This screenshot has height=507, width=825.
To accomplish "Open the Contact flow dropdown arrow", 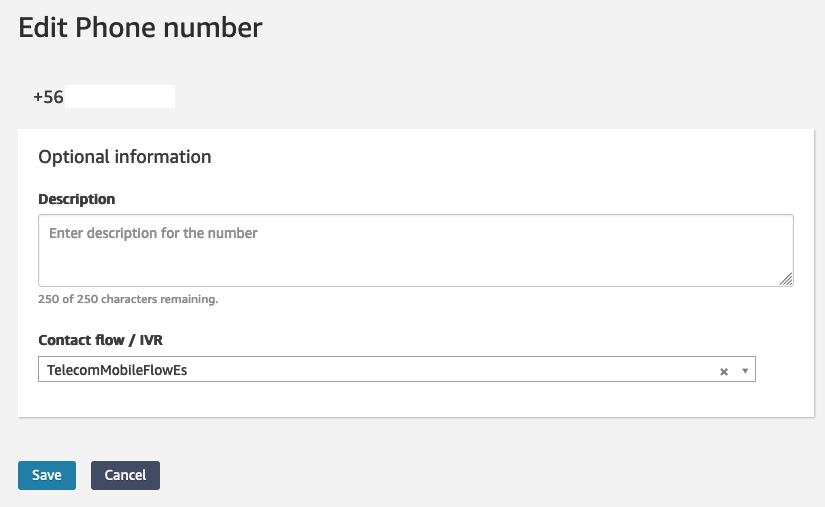I will pyautogui.click(x=745, y=371).
